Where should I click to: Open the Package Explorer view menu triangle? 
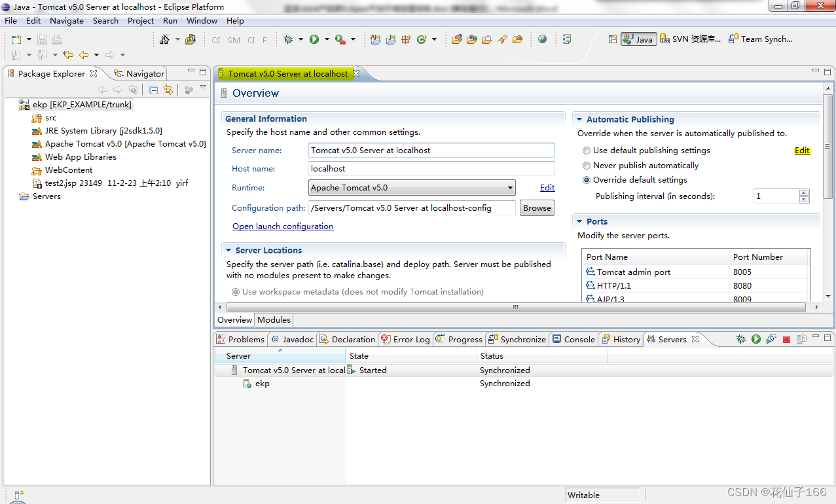click(203, 88)
